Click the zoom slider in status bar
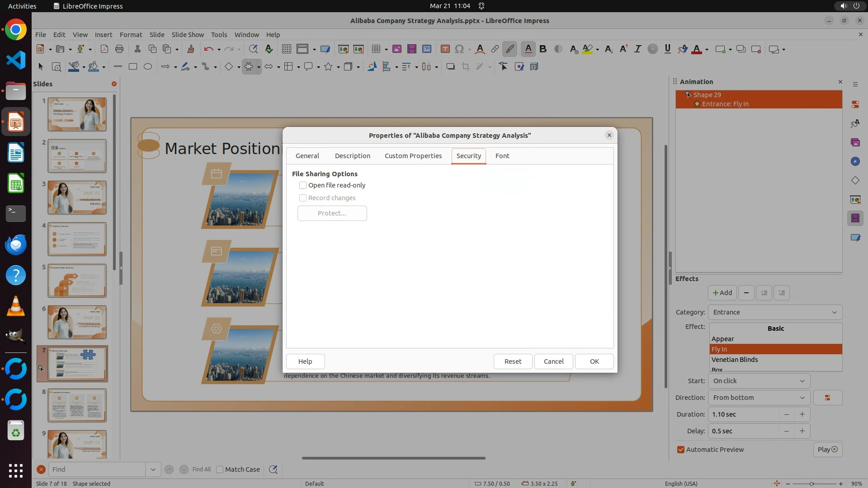 (x=811, y=483)
